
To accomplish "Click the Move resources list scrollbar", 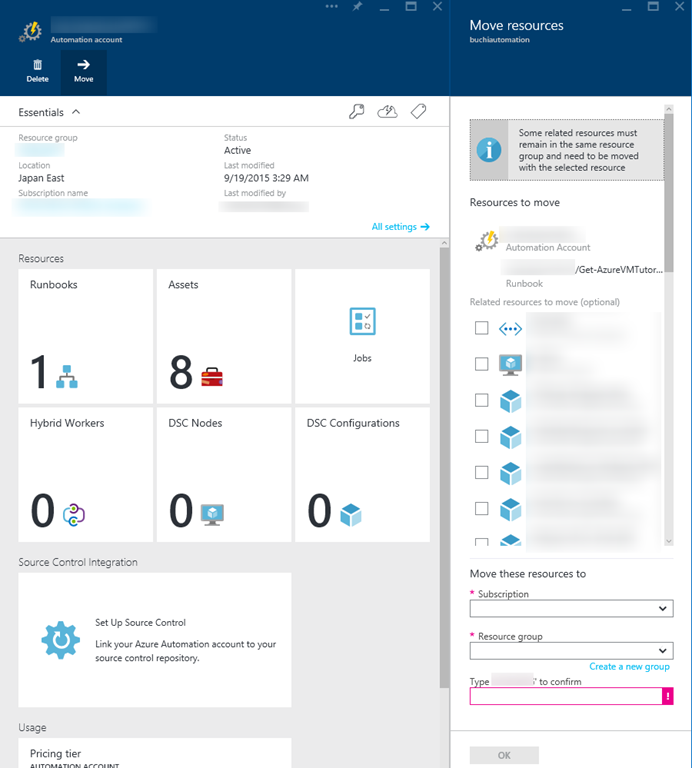I will 669,193.
